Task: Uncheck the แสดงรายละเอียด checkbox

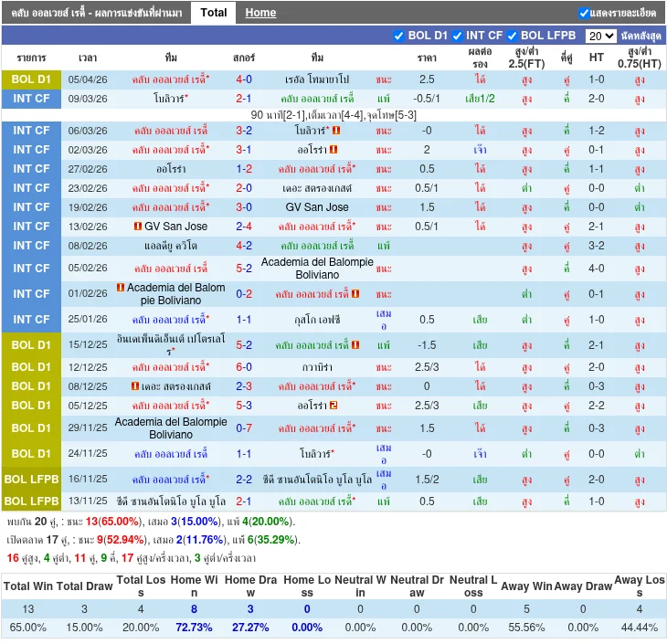Action: tap(585, 13)
